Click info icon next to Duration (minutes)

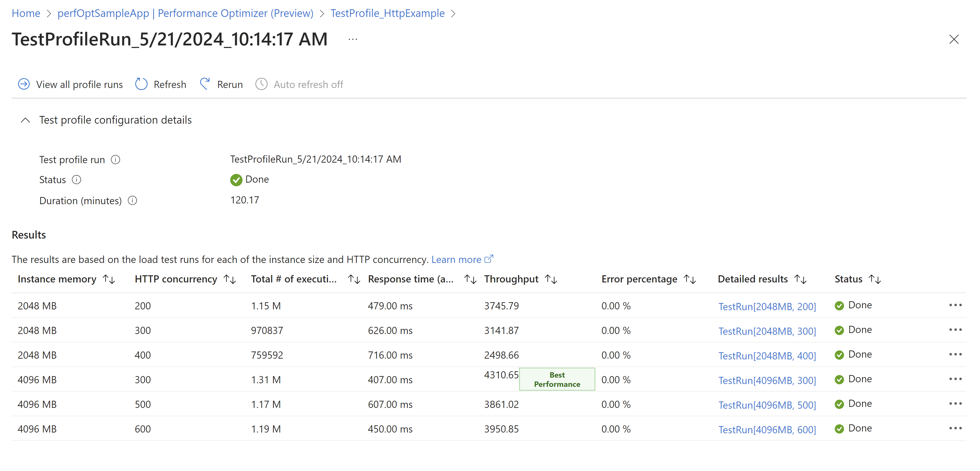(x=132, y=201)
